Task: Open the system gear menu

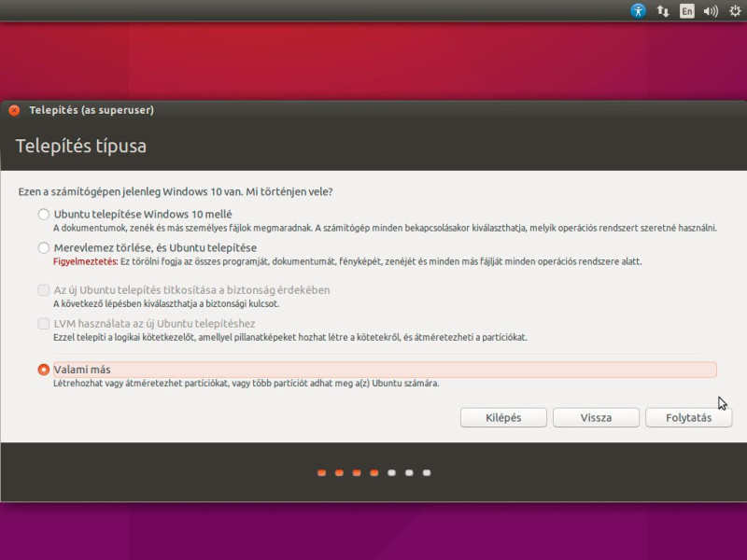Action: pyautogui.click(x=735, y=11)
